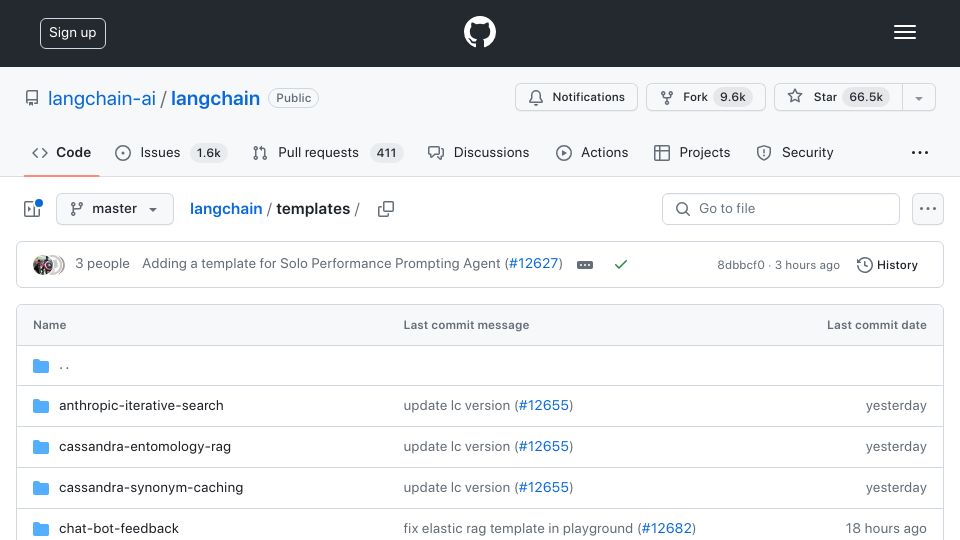Click the contributor avatars stack

coord(48,264)
